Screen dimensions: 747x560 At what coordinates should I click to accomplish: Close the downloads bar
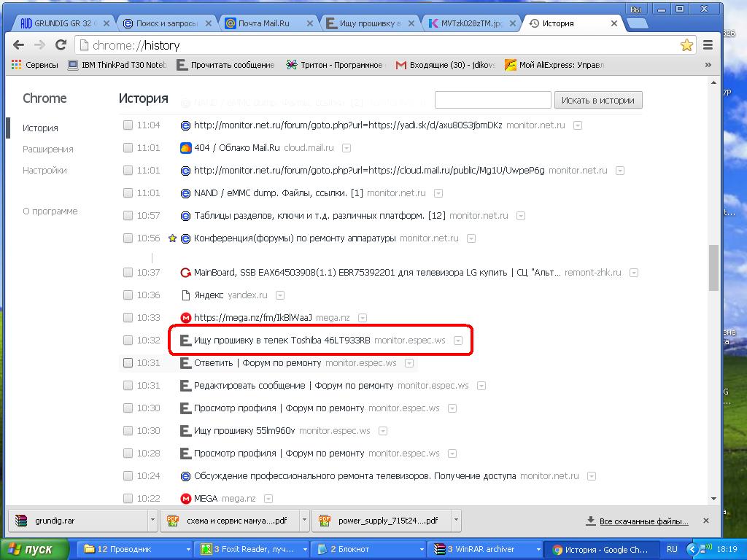coord(705,521)
